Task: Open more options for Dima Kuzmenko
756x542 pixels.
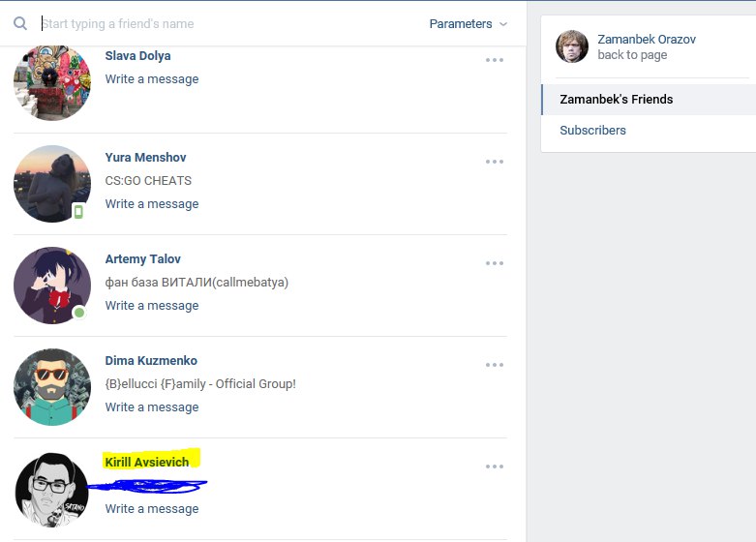Action: (x=495, y=365)
